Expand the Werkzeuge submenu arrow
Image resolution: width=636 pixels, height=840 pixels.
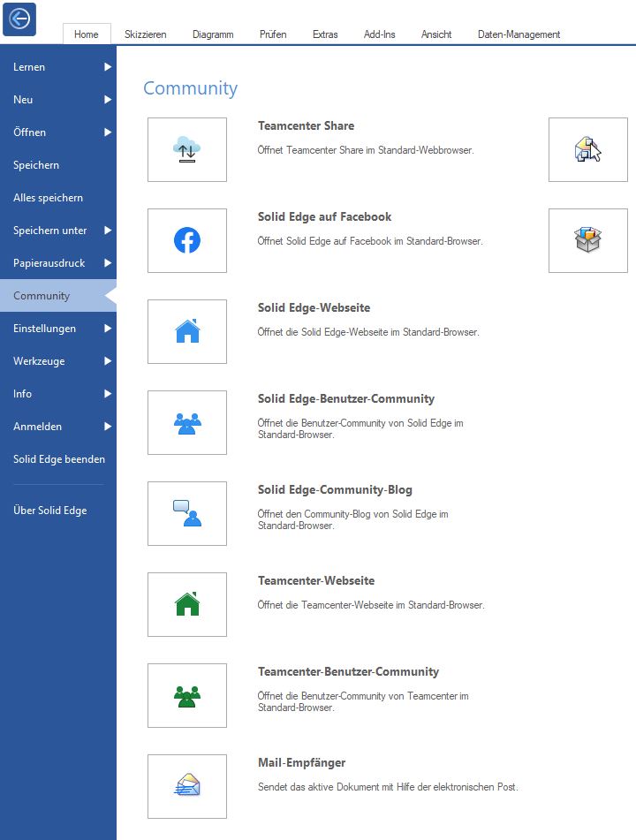[x=108, y=361]
